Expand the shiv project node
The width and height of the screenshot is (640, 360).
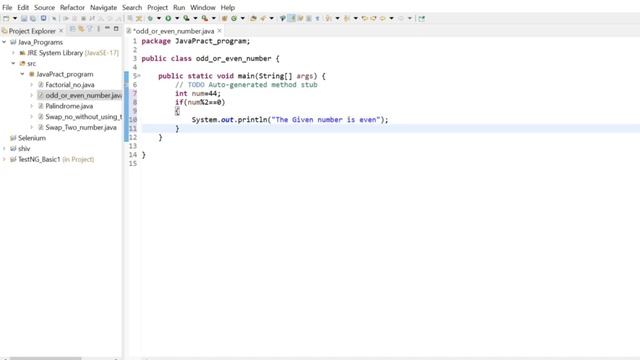pyautogui.click(x=4, y=149)
